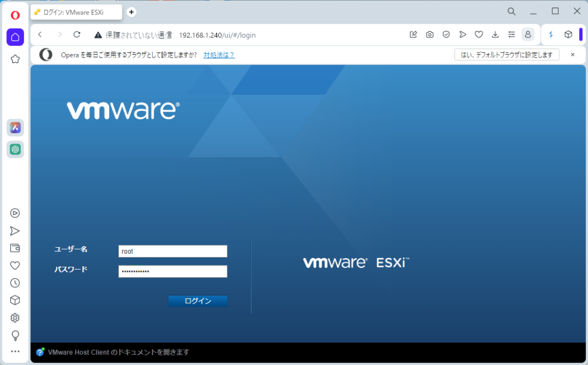Focus the ユーザー名 field containing root
This screenshot has height=365, width=588.
(173, 251)
